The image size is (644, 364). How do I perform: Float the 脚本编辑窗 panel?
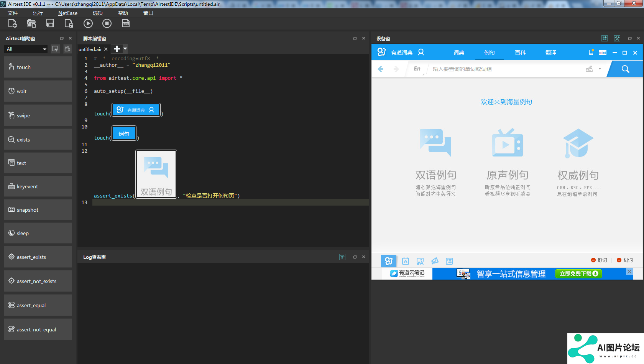click(355, 38)
